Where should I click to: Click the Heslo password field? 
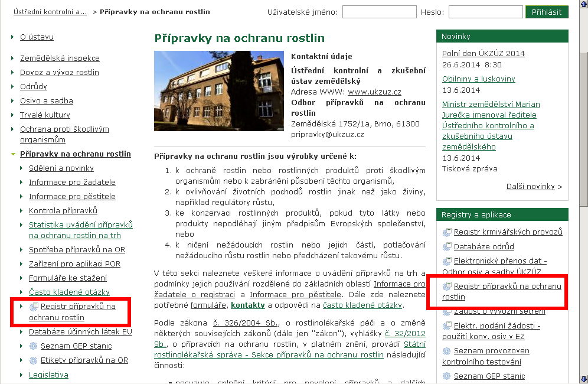click(x=486, y=12)
